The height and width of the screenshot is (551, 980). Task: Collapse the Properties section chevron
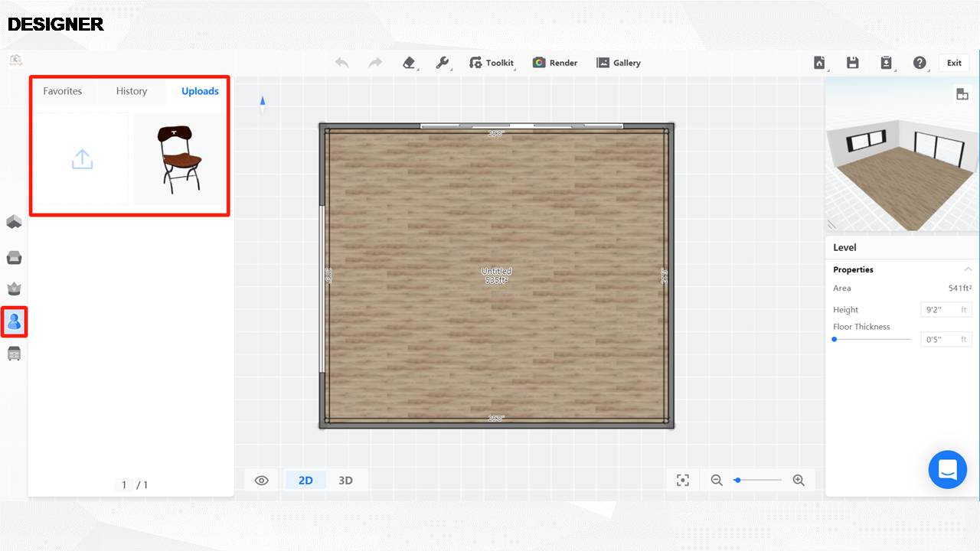coord(968,269)
